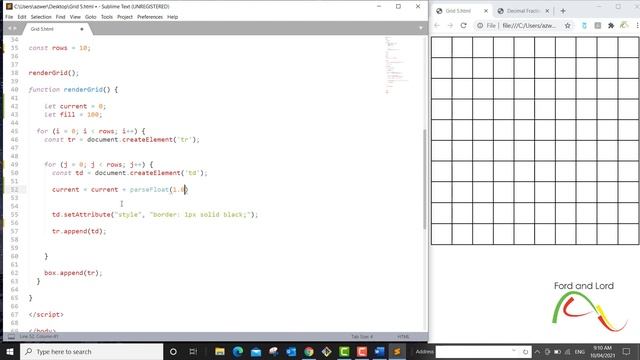Screen dimensions: 640x360
Task: Open the Selection menu
Action: pos(41,17)
